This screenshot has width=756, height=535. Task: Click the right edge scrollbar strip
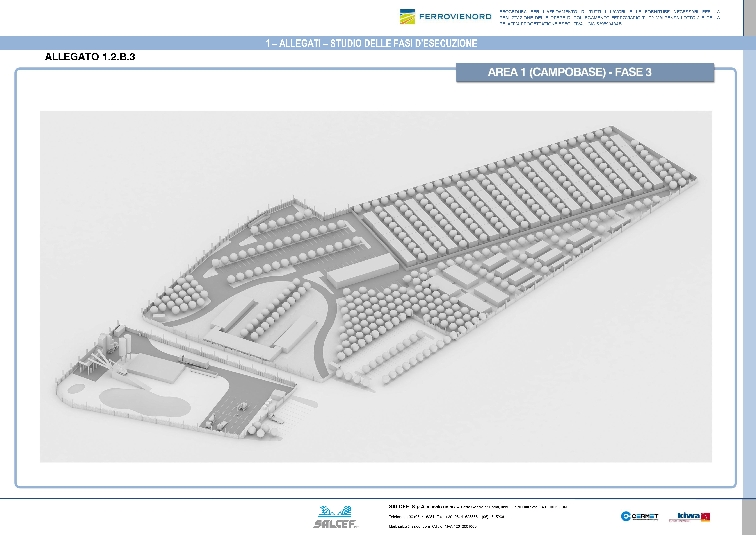749,264
